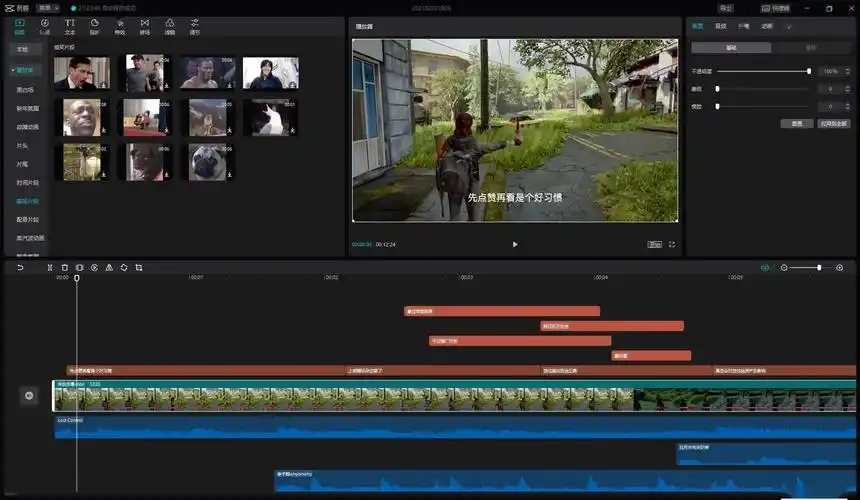Click the stepper beside the face slimming value
Viewport: 860px width, 500px height.
click(x=848, y=106)
